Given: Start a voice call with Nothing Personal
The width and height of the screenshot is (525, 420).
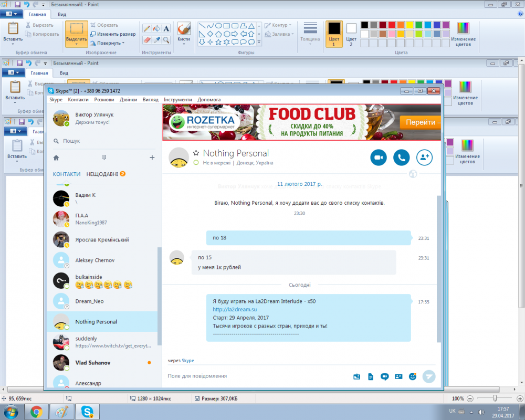Looking at the screenshot, I should pos(401,157).
